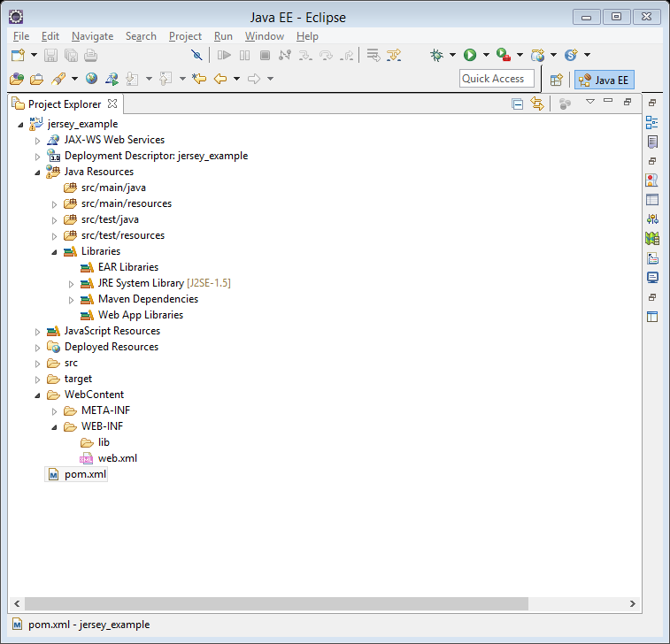Collapse the jersey_example project node

pyautogui.click(x=20, y=125)
